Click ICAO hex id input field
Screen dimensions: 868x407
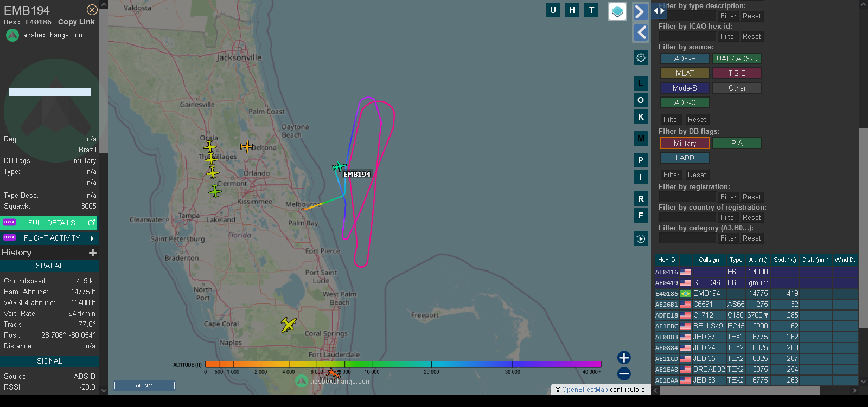click(x=687, y=37)
